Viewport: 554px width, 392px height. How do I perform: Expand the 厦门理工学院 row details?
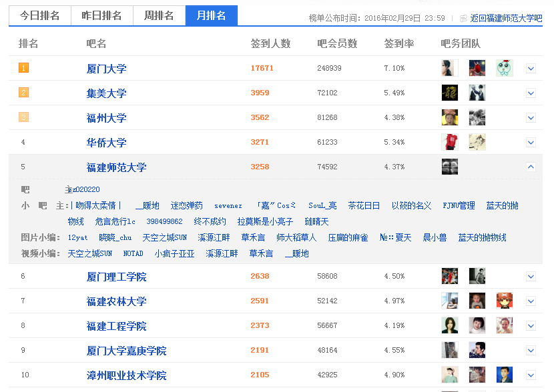pyautogui.click(x=531, y=277)
